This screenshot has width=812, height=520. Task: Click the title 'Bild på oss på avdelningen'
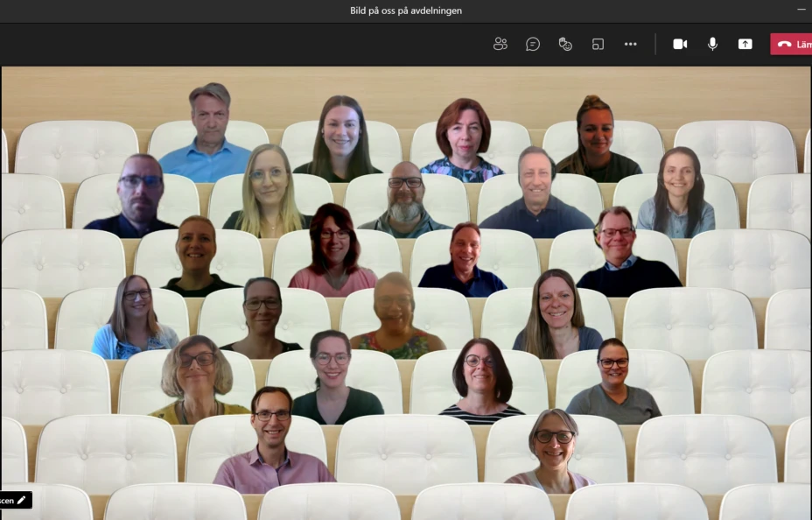(406, 11)
